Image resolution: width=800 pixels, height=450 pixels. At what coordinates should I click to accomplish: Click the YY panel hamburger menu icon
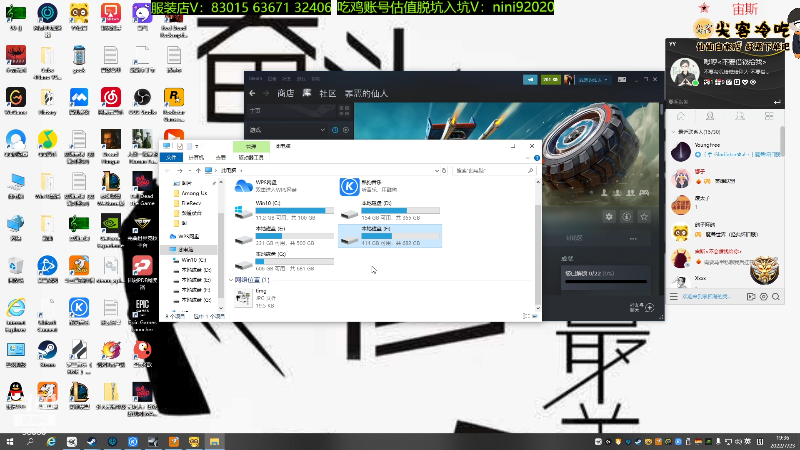(673, 296)
